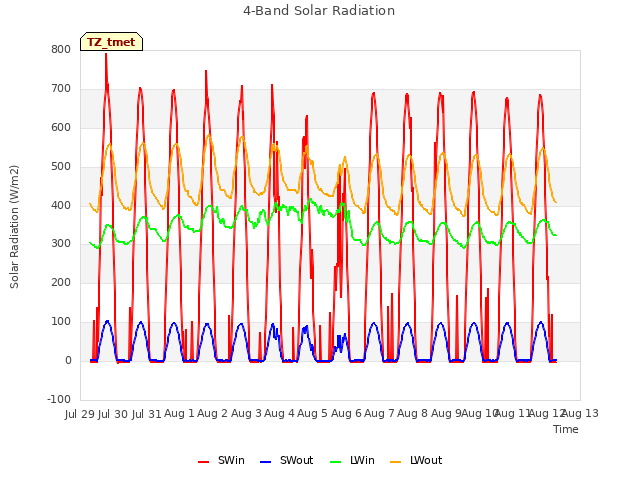Click the Aug 4 x-axis date label
Viewport: 640px width, 480px height.
tap(279, 414)
